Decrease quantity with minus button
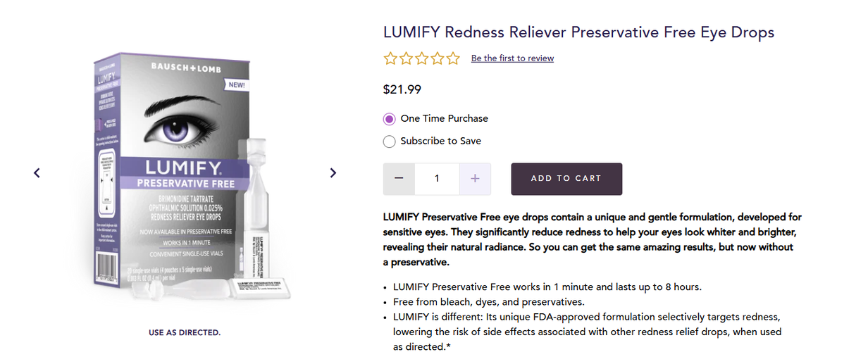 (399, 179)
